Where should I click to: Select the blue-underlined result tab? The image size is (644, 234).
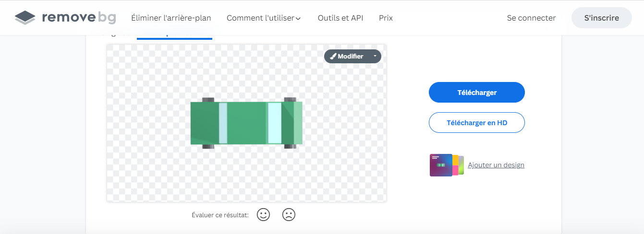(x=174, y=36)
